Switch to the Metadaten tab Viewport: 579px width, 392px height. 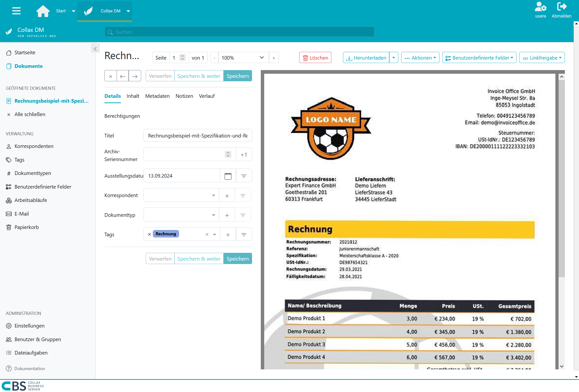[x=157, y=96]
